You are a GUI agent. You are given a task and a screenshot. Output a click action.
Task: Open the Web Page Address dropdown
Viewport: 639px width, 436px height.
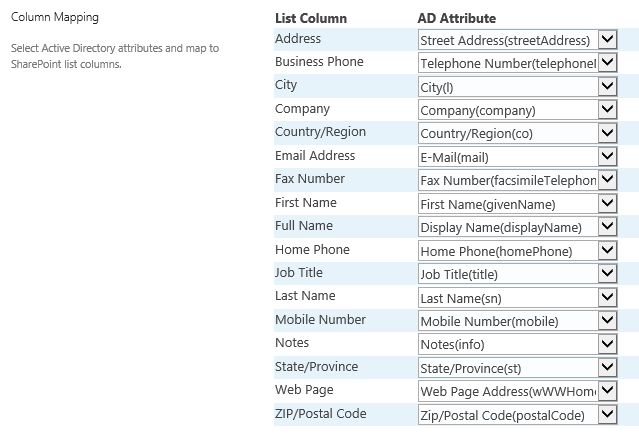pos(518,391)
